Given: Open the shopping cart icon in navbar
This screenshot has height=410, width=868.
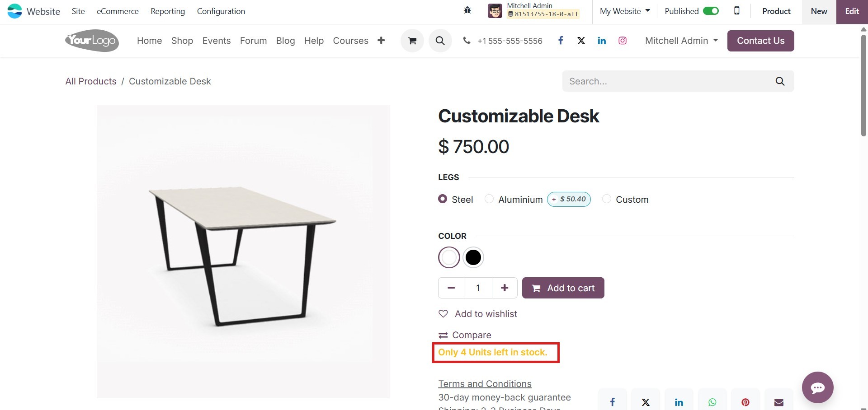Looking at the screenshot, I should (x=412, y=40).
